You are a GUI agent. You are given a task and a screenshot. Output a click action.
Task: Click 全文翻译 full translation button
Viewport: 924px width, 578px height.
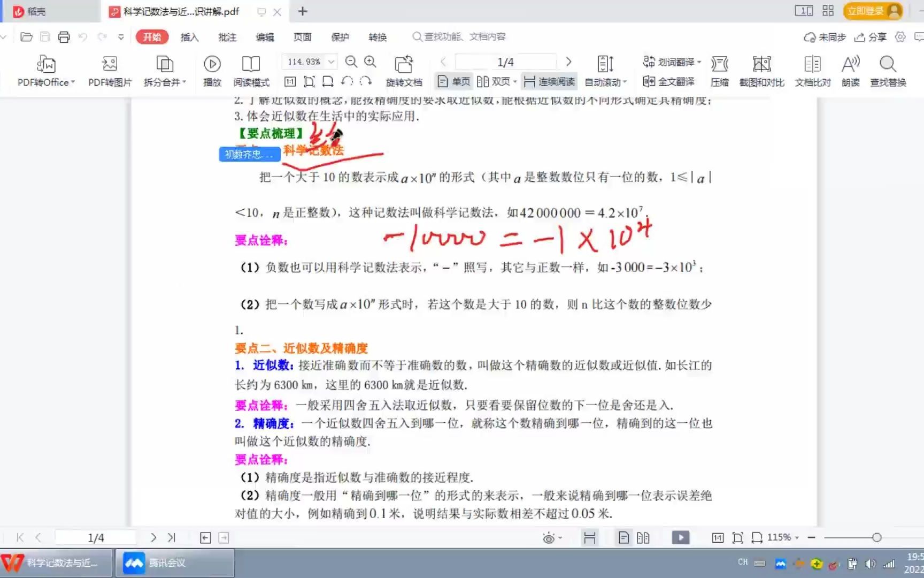tap(668, 81)
